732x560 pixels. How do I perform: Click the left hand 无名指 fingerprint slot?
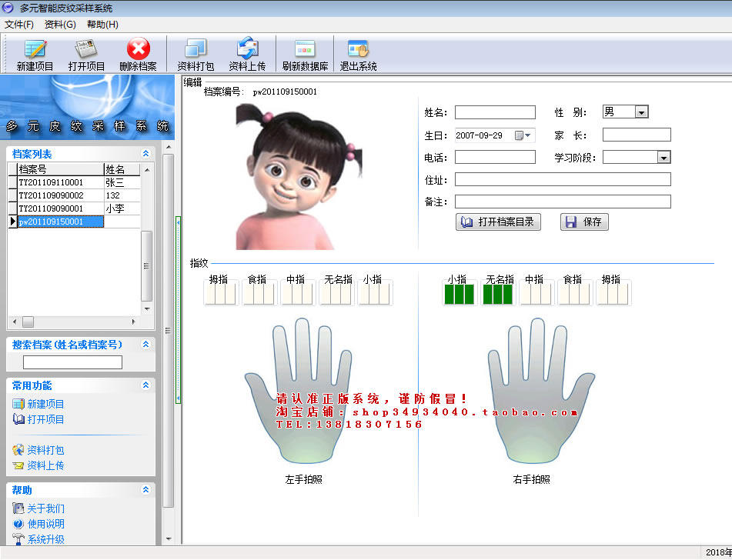(336, 293)
